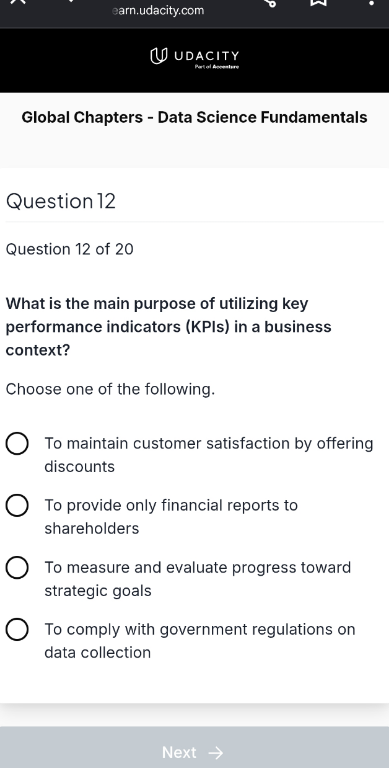
Task: Tap the share icon in browser bar
Action: 270,2
